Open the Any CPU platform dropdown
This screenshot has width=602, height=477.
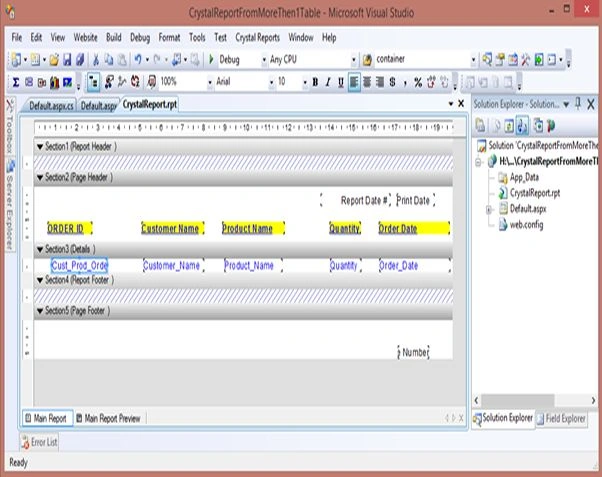pyautogui.click(x=354, y=60)
